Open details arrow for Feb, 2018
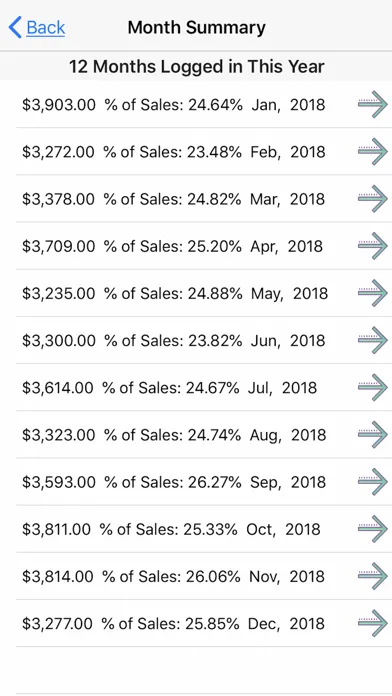Screen dimensions: 392x696 pos(373,151)
